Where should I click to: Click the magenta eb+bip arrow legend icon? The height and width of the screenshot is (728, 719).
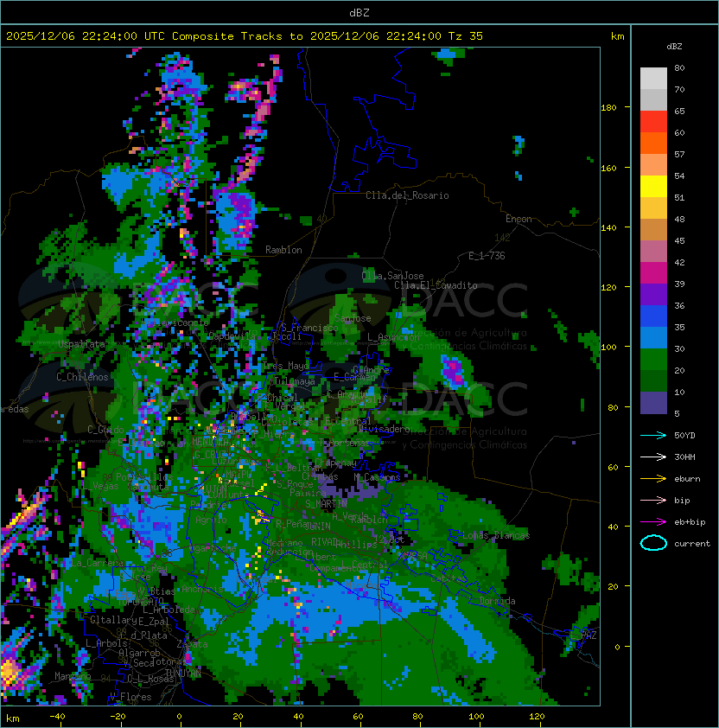pos(653,522)
